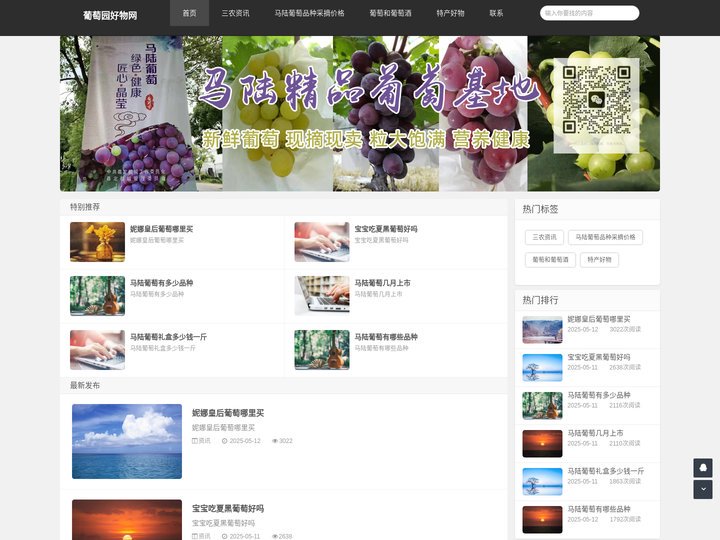Click the 马陆葡萄品种采摘价格 hot tag
Screen dimensions: 720x540
(x=606, y=237)
